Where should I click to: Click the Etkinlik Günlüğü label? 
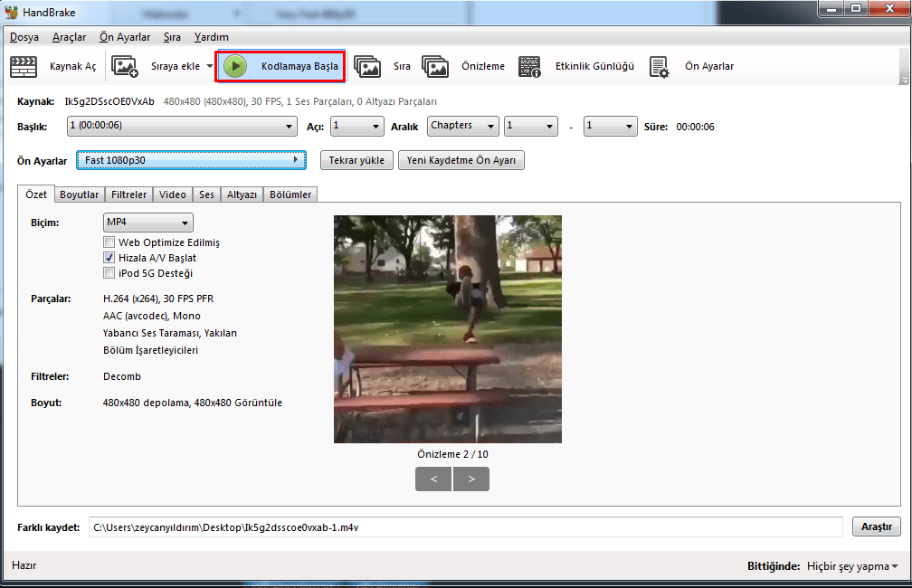(594, 66)
